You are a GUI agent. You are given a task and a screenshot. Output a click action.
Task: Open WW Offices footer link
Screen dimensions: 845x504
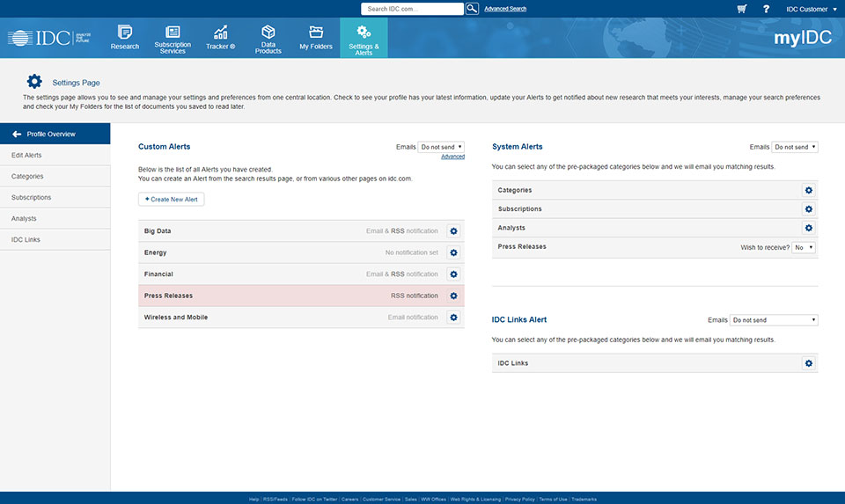(433, 499)
